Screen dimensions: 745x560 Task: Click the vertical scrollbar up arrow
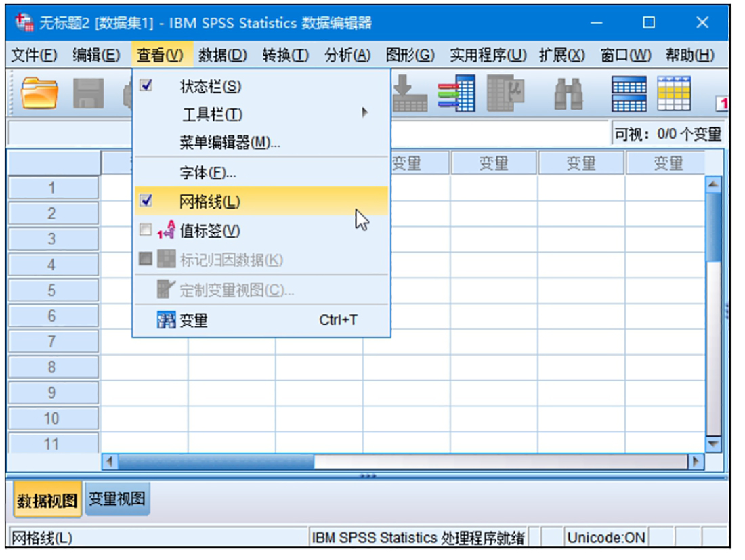point(713,184)
